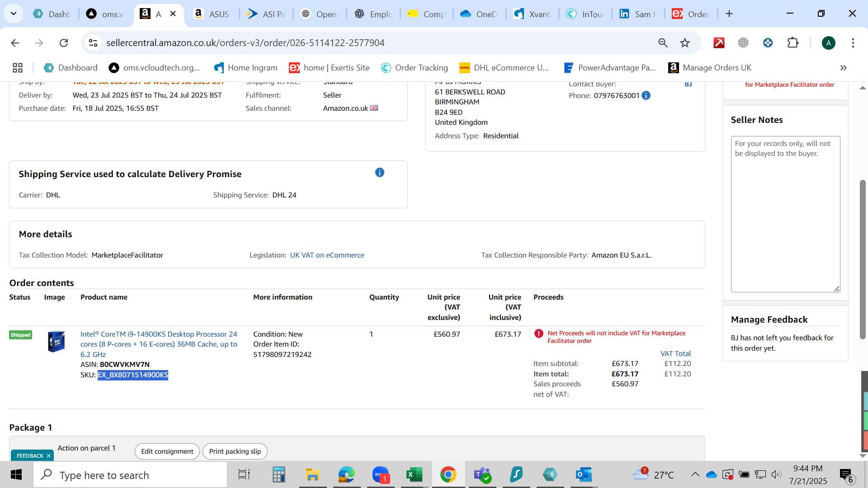Open the PowerAdvantage bookmark

coord(610,68)
